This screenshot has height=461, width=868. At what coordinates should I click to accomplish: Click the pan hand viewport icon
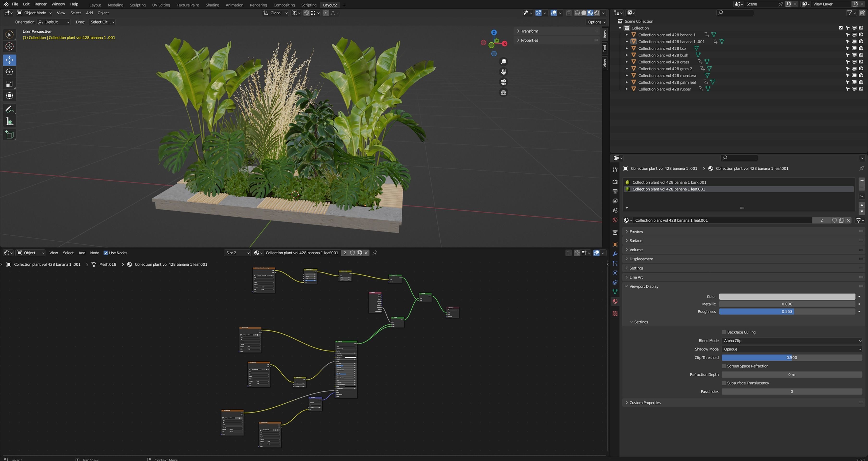[503, 72]
